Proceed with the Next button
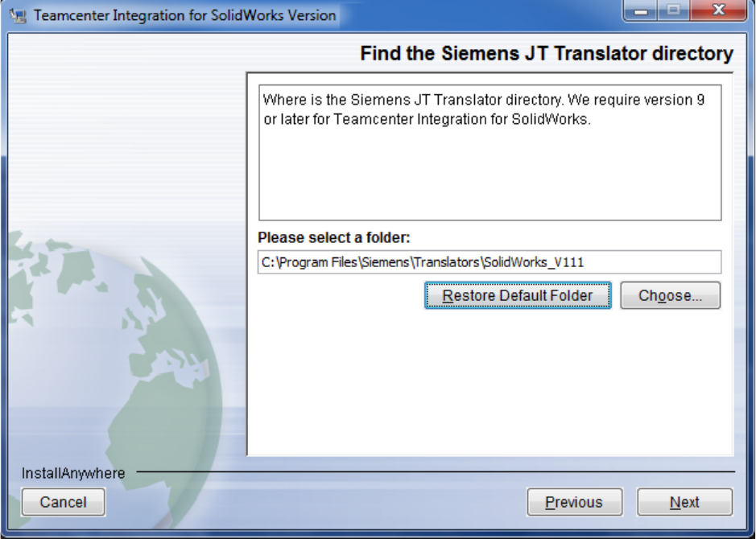Screen dimensions: 756x539 coord(684,502)
